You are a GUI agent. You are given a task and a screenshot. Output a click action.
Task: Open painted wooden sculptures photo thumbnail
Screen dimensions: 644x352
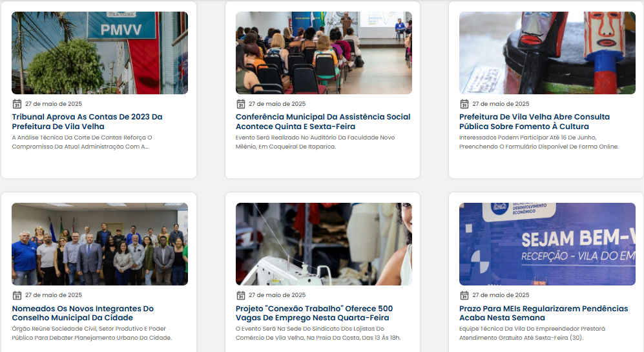(547, 53)
